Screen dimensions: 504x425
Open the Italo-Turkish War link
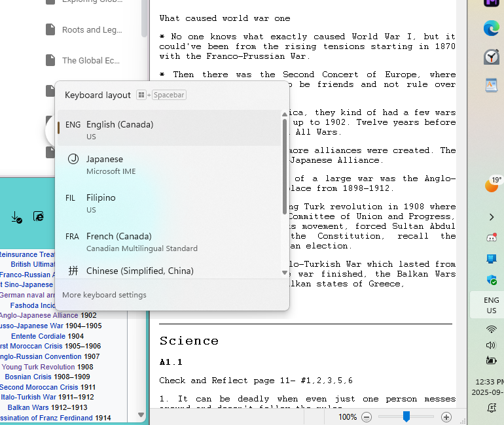28,397
